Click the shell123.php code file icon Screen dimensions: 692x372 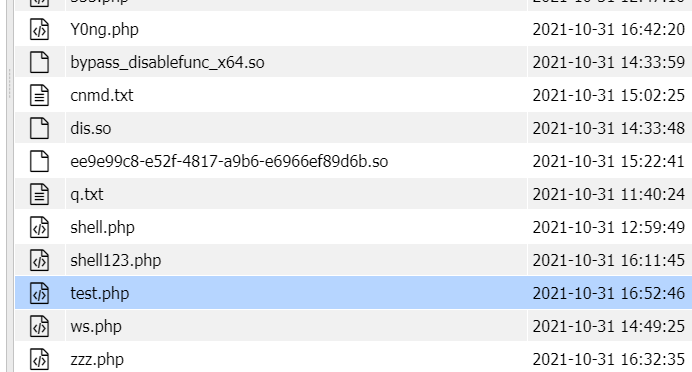pos(39,260)
